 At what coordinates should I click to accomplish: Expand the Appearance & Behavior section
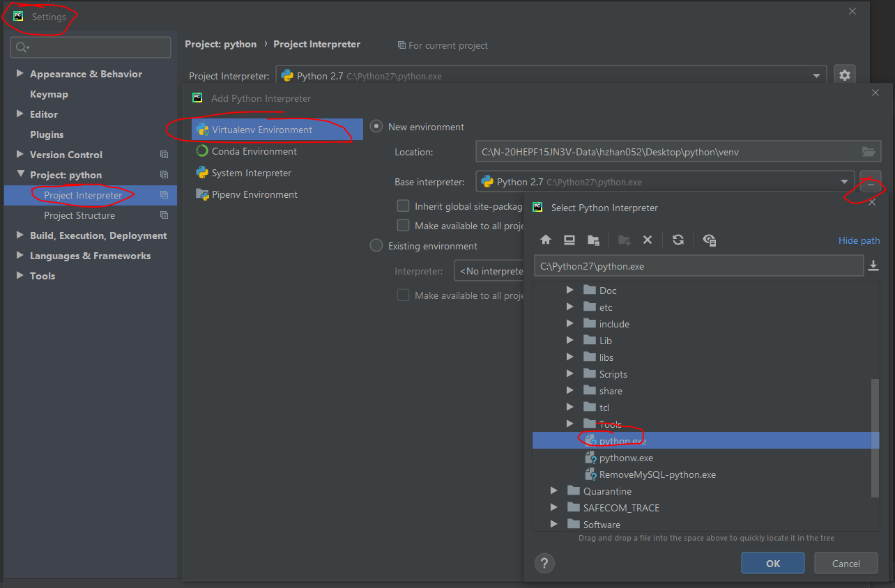point(20,74)
